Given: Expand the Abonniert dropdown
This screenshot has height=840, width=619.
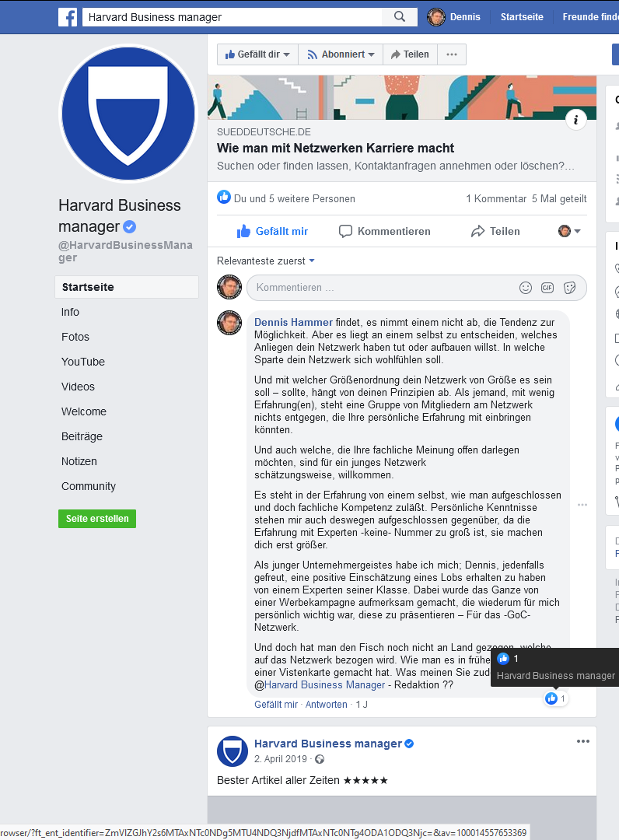Looking at the screenshot, I should point(341,54).
